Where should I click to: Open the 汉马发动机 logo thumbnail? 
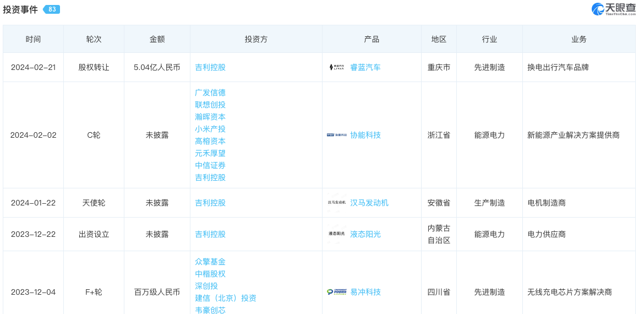point(336,203)
